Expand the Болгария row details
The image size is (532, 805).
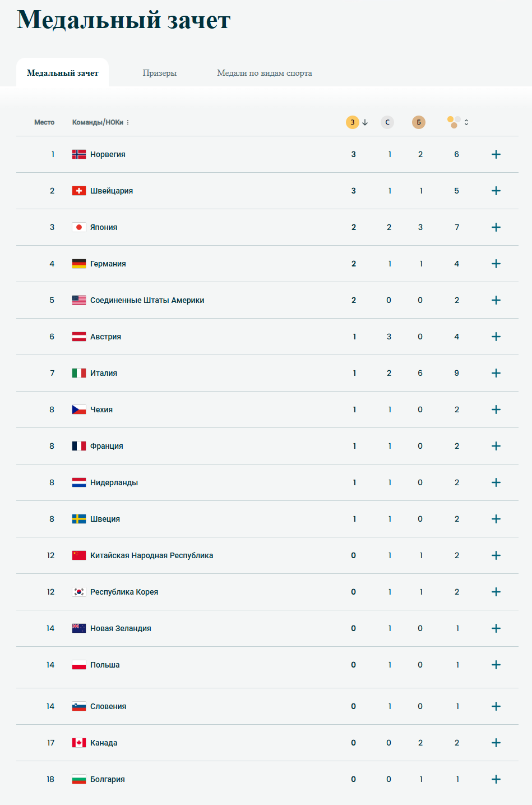[x=496, y=779]
